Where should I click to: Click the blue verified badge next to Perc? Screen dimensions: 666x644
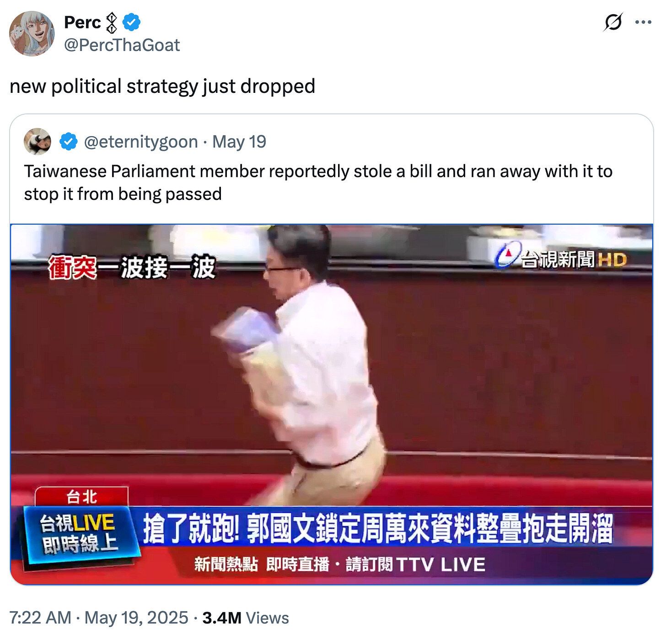click(132, 22)
